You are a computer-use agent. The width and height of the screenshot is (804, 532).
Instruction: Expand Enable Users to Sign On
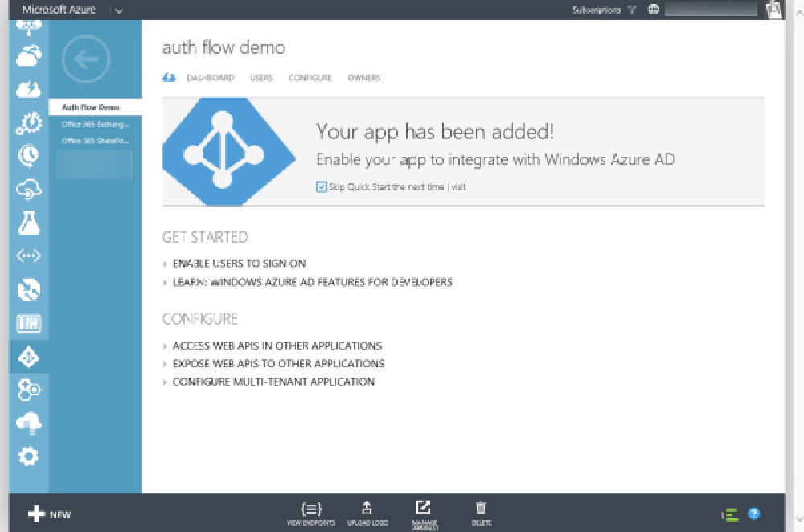(239, 264)
